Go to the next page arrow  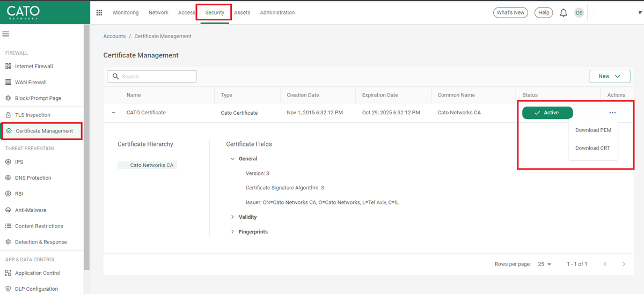pos(624,264)
